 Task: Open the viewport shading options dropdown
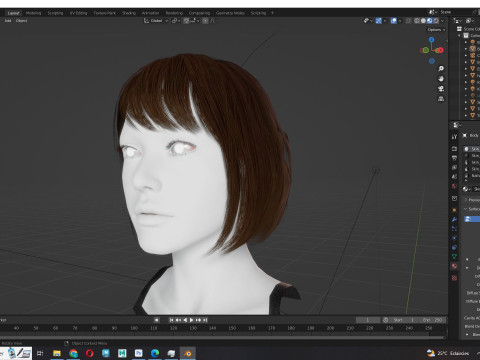[443, 21]
